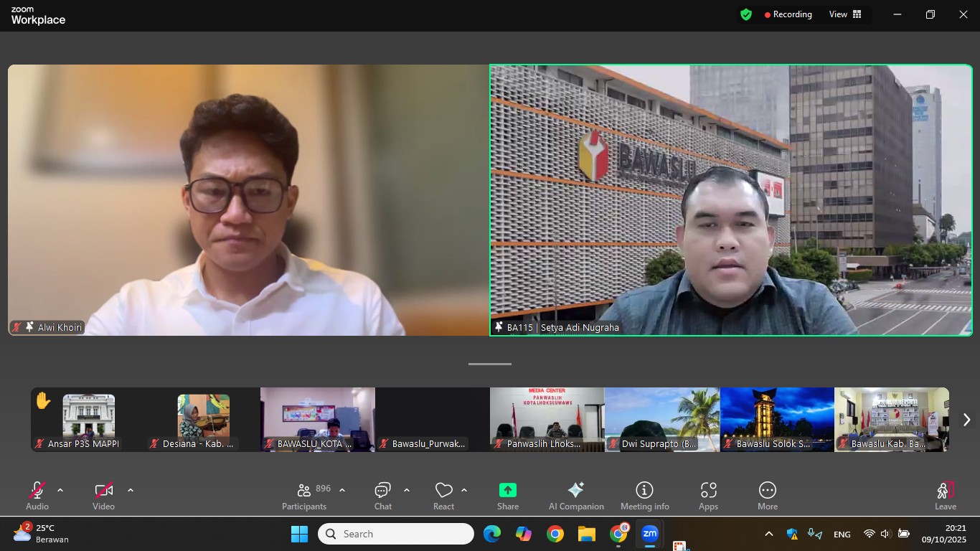Open the View layout menu
This screenshot has height=551, width=980.
point(845,14)
